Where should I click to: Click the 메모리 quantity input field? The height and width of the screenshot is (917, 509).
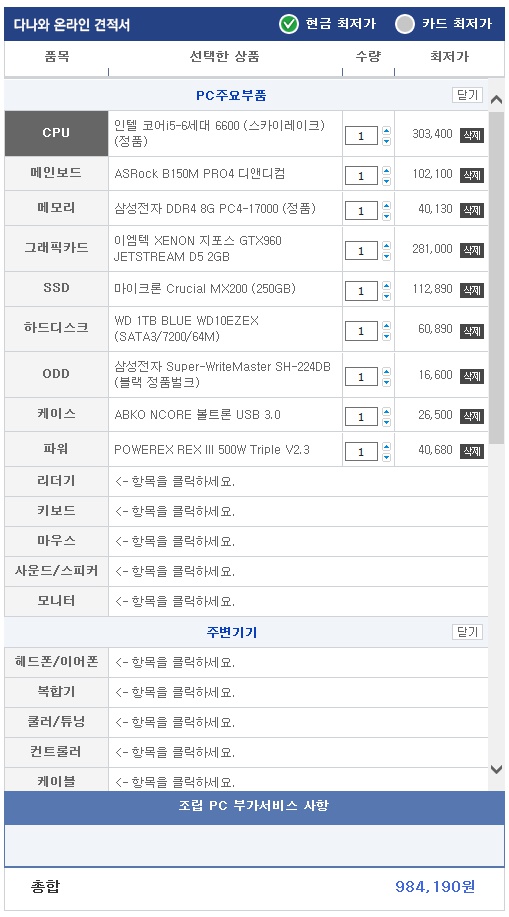point(361,211)
